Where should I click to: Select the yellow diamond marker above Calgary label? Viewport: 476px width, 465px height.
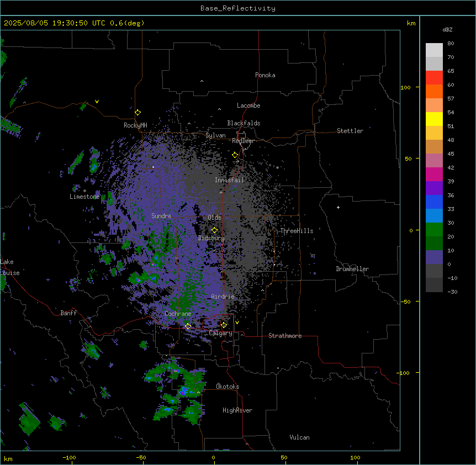click(x=224, y=325)
